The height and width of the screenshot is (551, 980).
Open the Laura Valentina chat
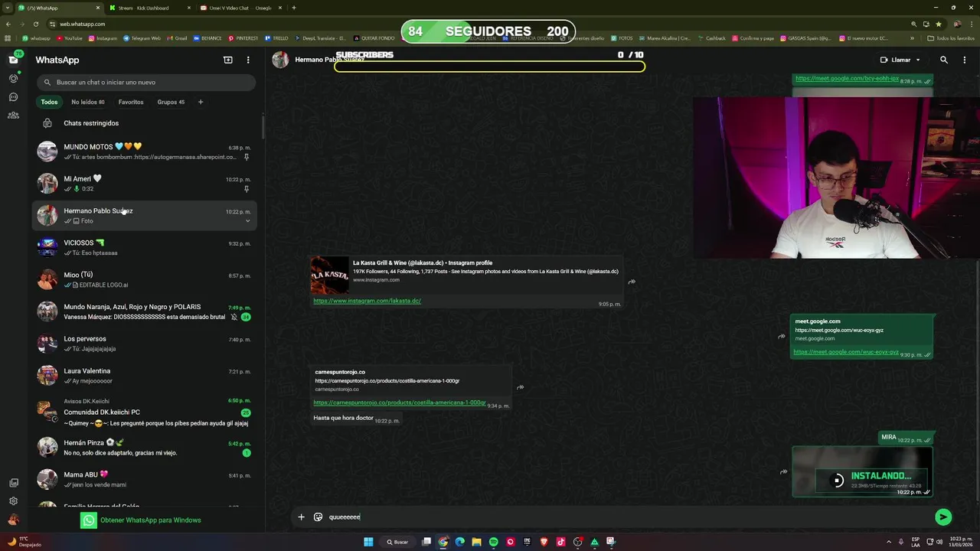click(145, 376)
